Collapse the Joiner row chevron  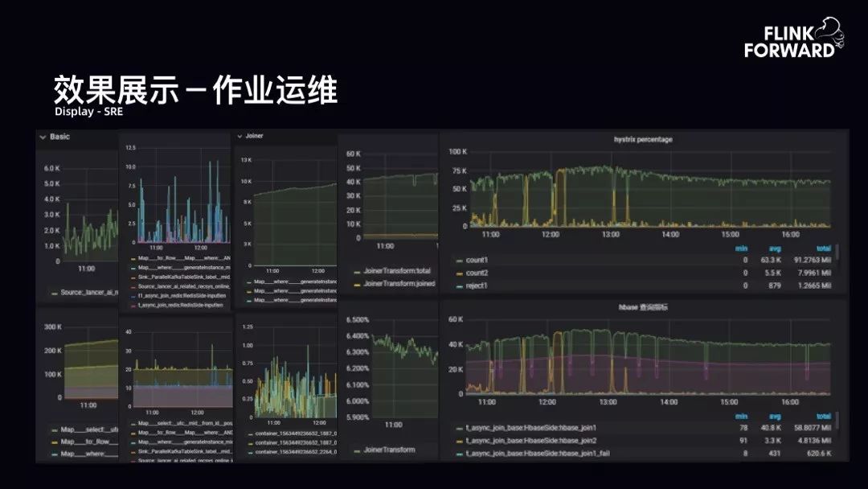pos(240,136)
